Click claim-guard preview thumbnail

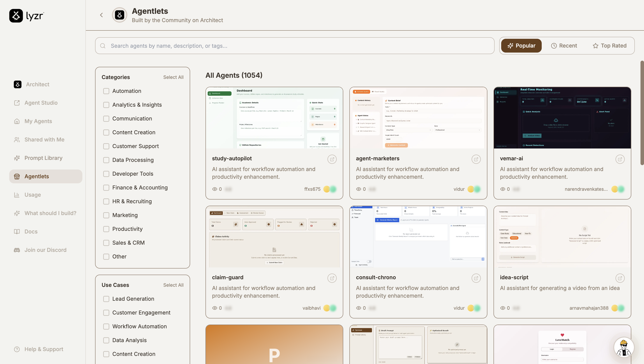274,237
